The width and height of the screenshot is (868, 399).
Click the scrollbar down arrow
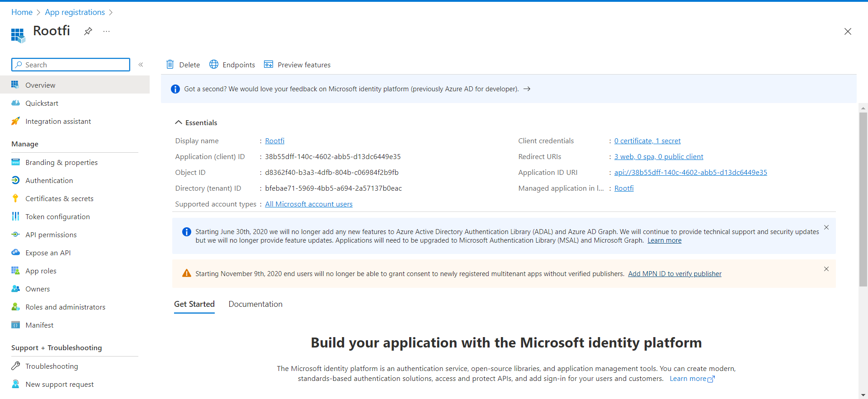(x=863, y=395)
